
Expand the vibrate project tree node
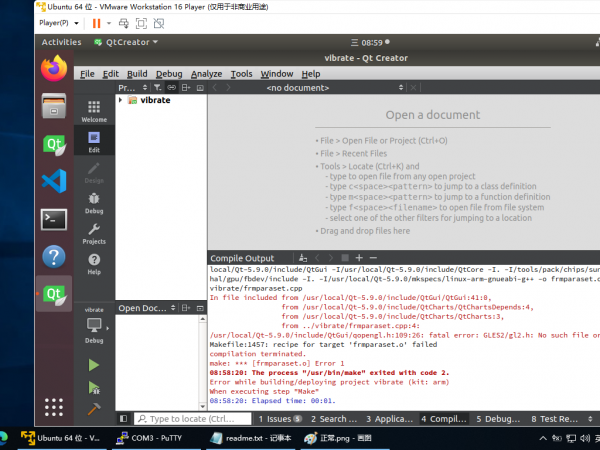121,100
